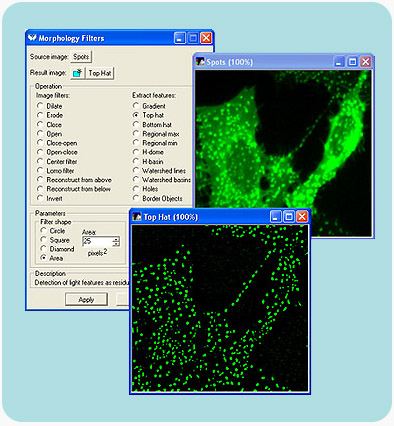394x426 pixels.
Task: Close the Morphology Filters dialog
Action: (x=206, y=38)
